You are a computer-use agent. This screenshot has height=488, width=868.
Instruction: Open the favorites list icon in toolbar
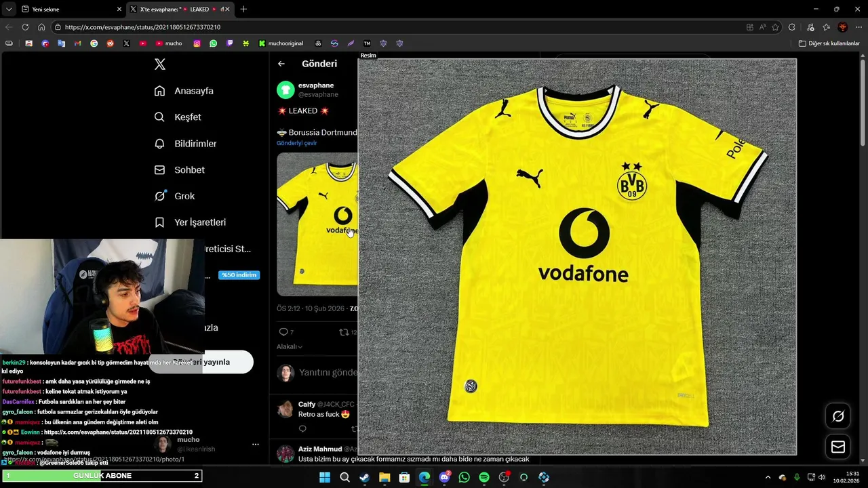tap(827, 27)
